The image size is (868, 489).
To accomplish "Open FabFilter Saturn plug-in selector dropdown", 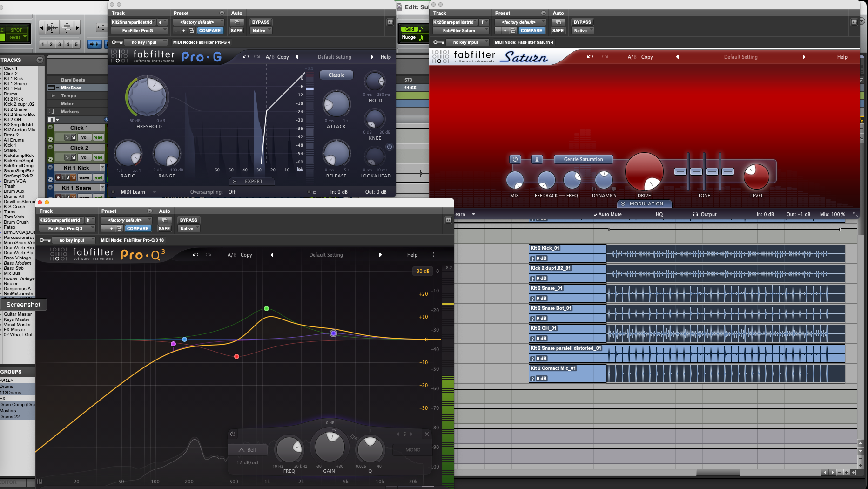I will pyautogui.click(x=460, y=31).
